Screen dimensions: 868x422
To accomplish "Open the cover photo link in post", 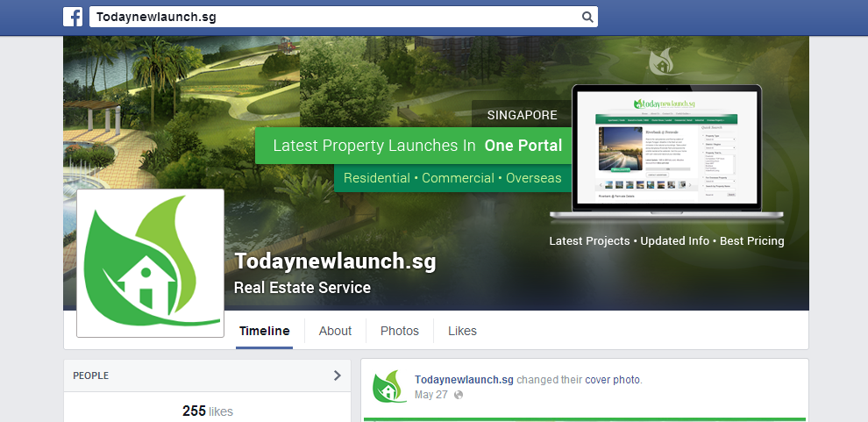I will (x=613, y=380).
